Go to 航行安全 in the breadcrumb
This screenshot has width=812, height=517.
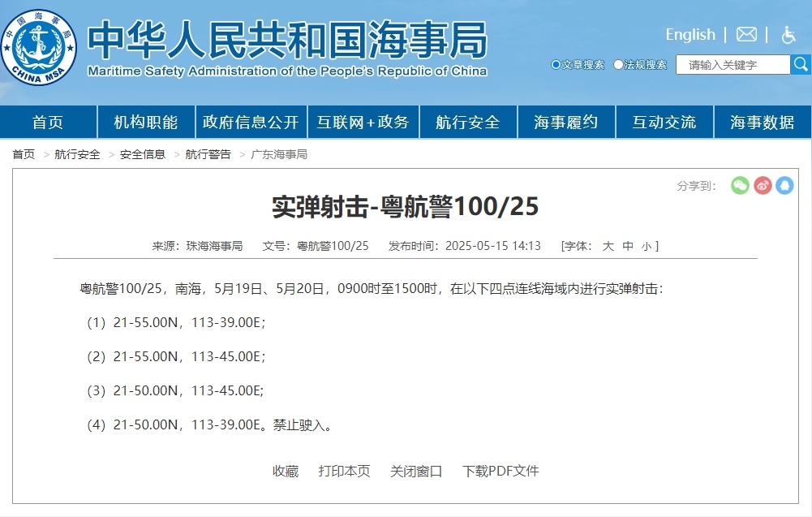77,154
